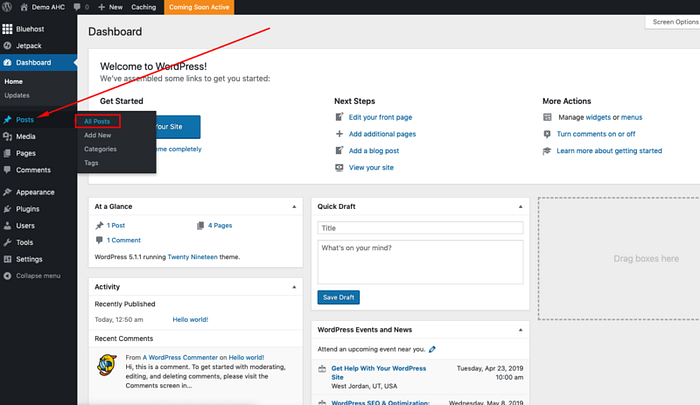This screenshot has height=405, width=700.
Task: Open Caching in admin bar
Action: [143, 7]
